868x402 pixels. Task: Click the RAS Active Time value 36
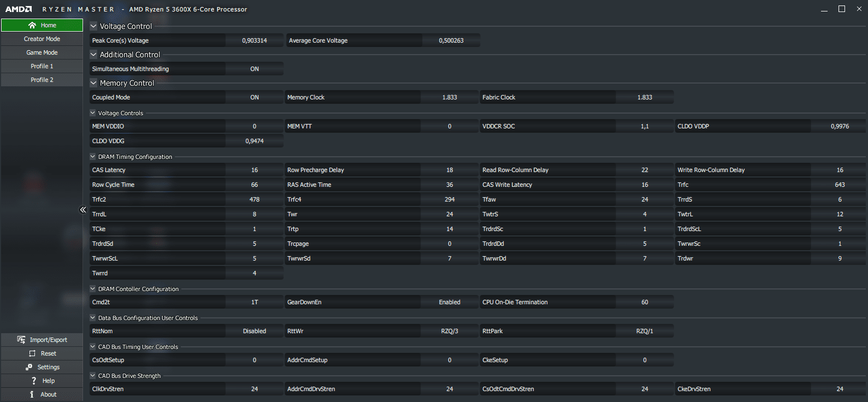450,185
